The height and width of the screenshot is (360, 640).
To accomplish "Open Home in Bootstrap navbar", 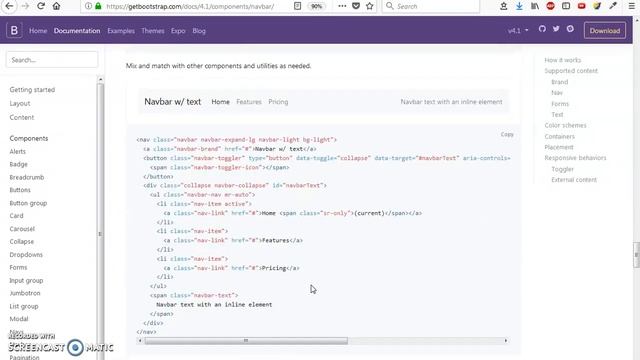I will click(x=38, y=31).
